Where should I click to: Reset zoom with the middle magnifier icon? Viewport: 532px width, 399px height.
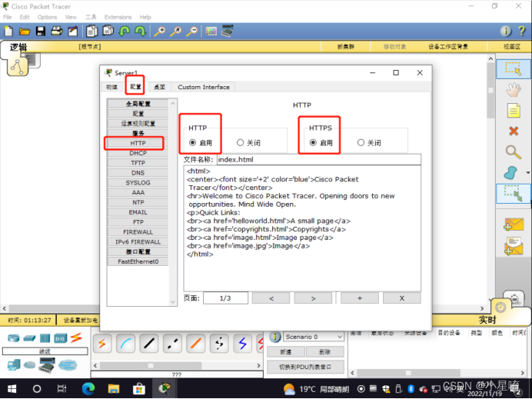click(176, 32)
